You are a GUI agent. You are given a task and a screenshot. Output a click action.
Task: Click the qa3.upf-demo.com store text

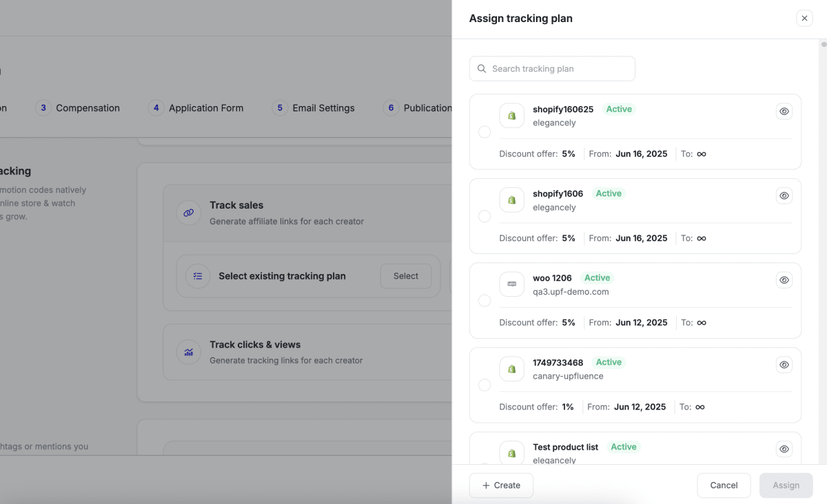(x=571, y=292)
